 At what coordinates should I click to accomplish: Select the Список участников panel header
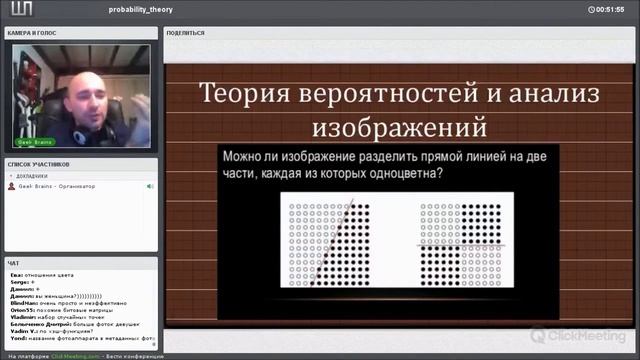tap(38, 164)
